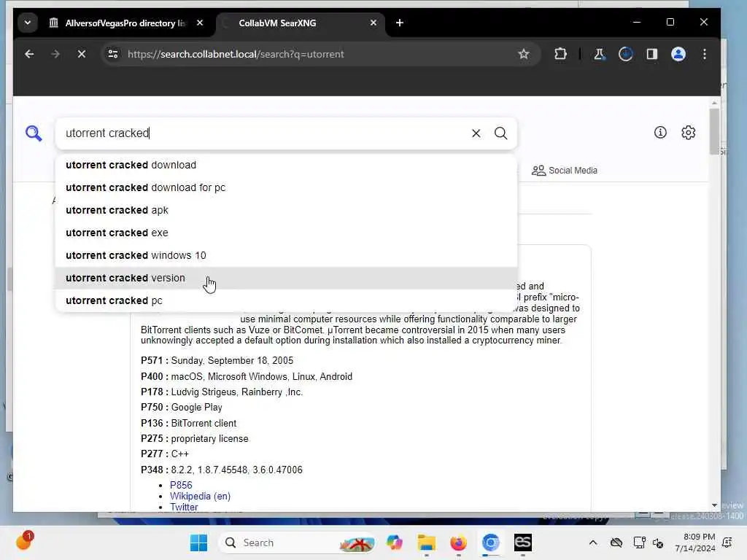Open the notification bell icon
Image resolution: width=747 pixels, height=560 pixels.
[727, 542]
